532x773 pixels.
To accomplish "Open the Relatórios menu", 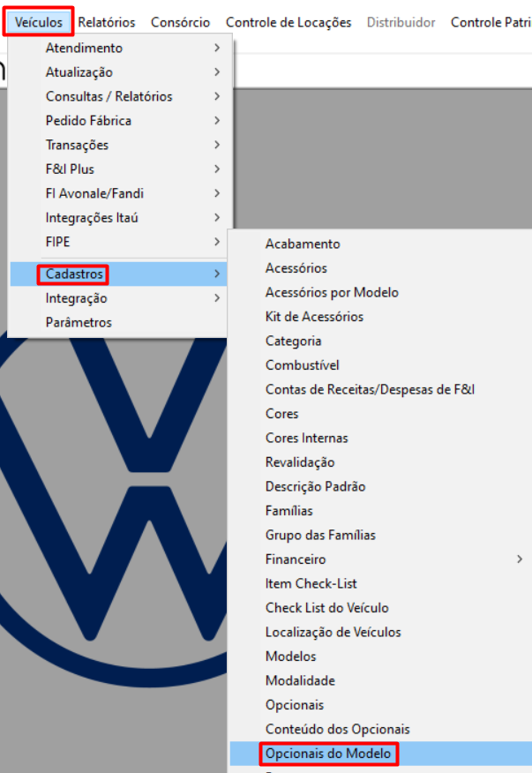I will [x=106, y=22].
